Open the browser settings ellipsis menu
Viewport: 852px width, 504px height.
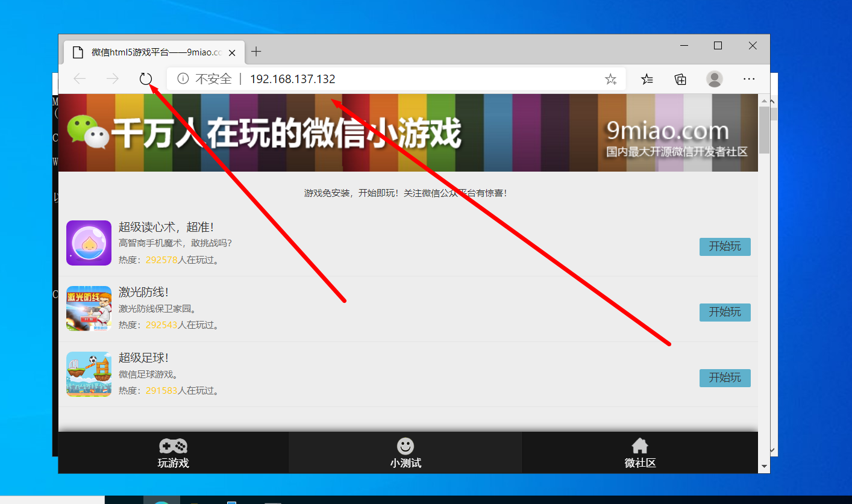pyautogui.click(x=749, y=79)
